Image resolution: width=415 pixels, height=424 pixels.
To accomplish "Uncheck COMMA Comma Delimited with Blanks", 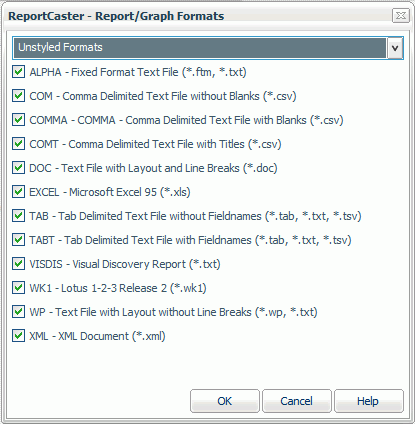I will (18, 120).
